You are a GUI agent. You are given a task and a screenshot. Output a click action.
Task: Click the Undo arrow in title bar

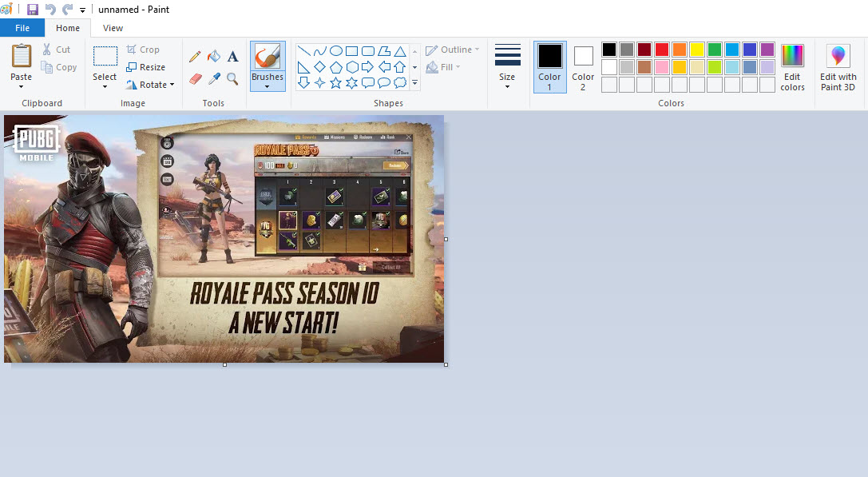tap(50, 10)
